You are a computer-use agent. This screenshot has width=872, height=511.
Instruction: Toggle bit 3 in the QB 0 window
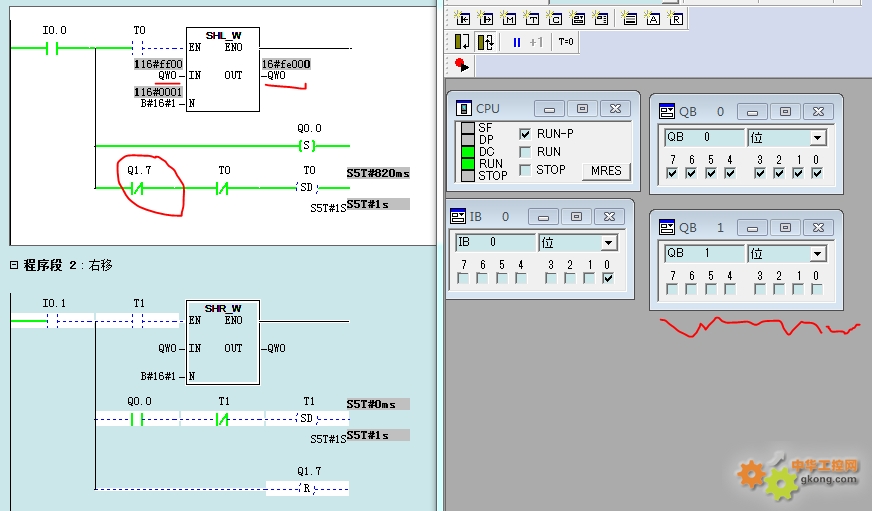click(x=760, y=173)
